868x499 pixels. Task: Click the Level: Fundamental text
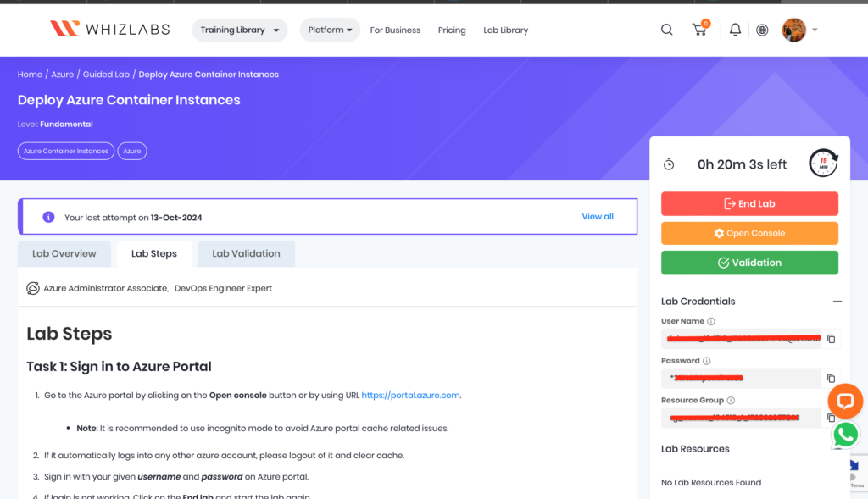(55, 124)
